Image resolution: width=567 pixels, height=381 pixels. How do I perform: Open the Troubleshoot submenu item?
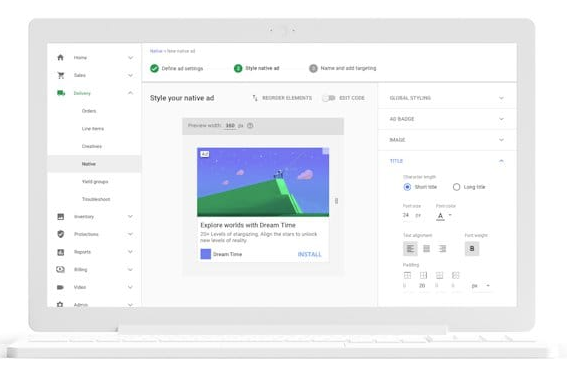point(96,199)
